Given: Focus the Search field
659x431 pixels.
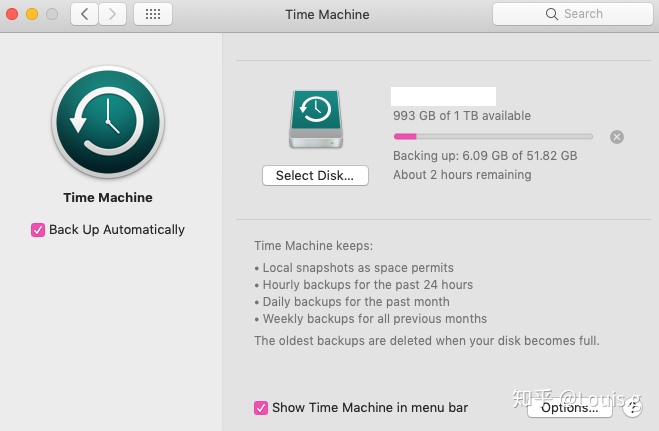Looking at the screenshot, I should coord(572,14).
